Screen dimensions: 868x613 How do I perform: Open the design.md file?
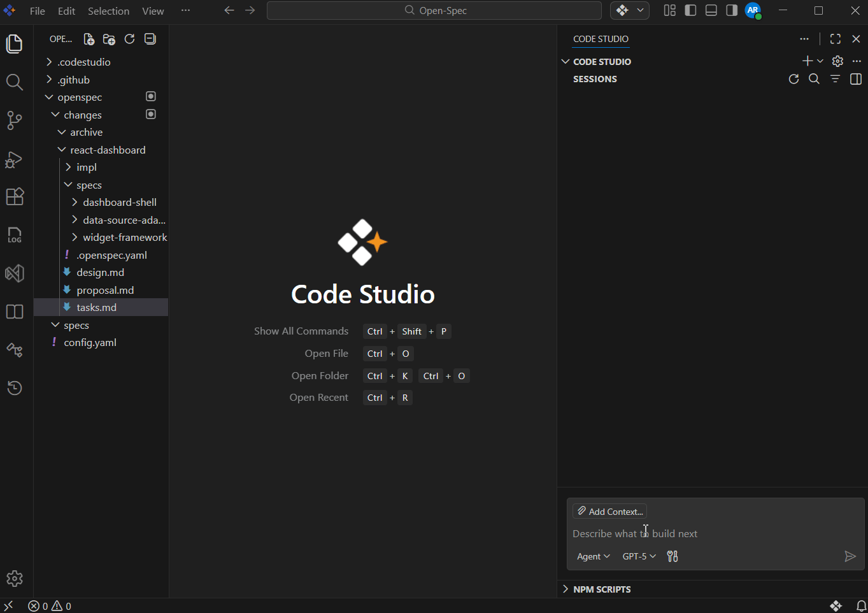[x=101, y=272]
